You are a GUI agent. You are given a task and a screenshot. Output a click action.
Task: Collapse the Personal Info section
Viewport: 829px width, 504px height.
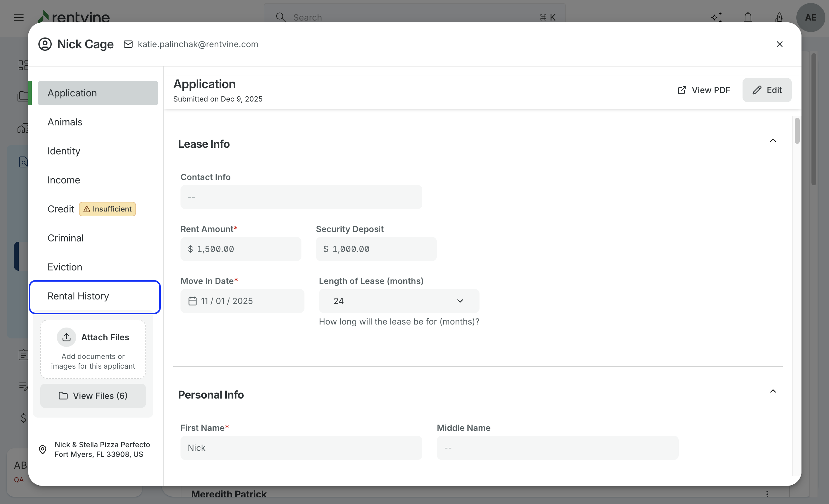[x=773, y=391]
